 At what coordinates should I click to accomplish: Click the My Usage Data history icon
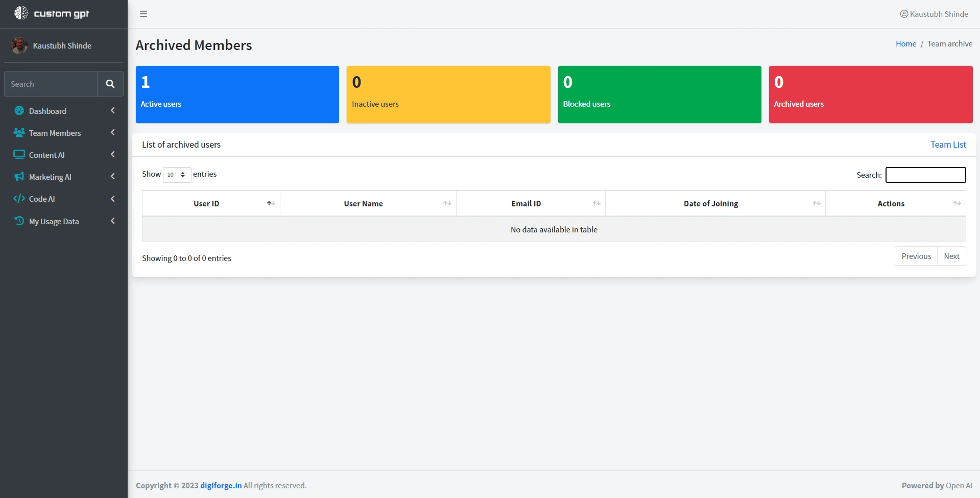[x=19, y=221]
